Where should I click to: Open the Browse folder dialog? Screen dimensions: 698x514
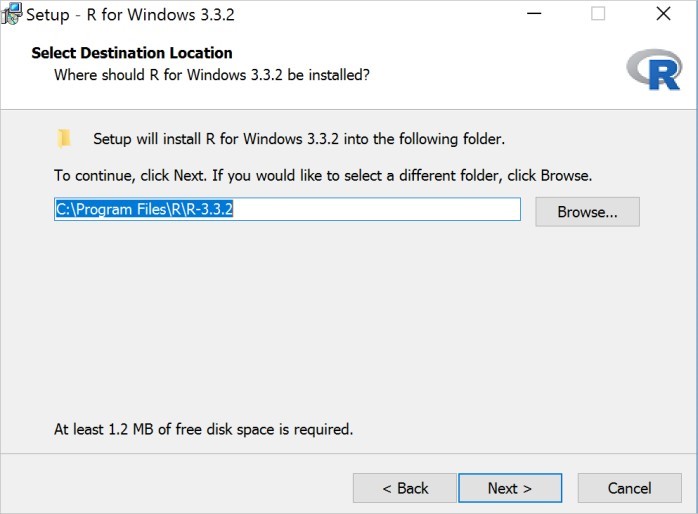coord(587,212)
